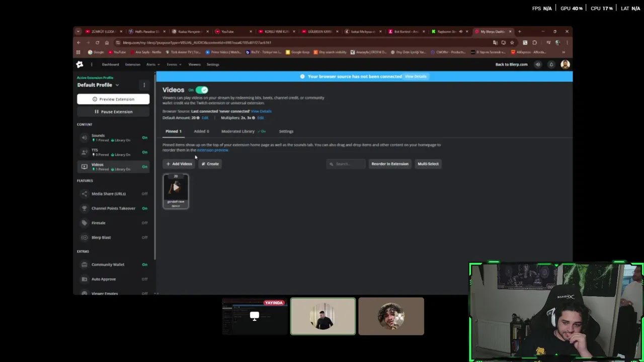
Task: Click the browser back arrow
Action: coord(78,43)
